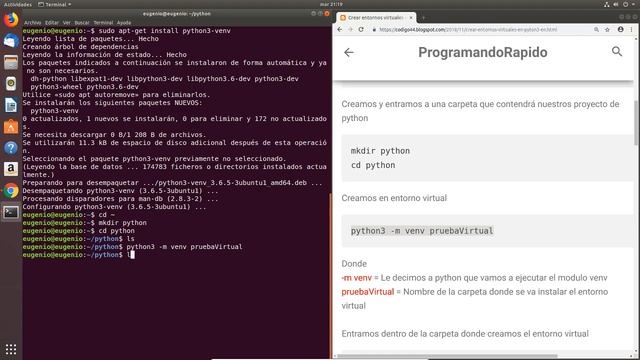Click the 'mkdir python' code line
This screenshot has height=360, width=640.
point(380,151)
